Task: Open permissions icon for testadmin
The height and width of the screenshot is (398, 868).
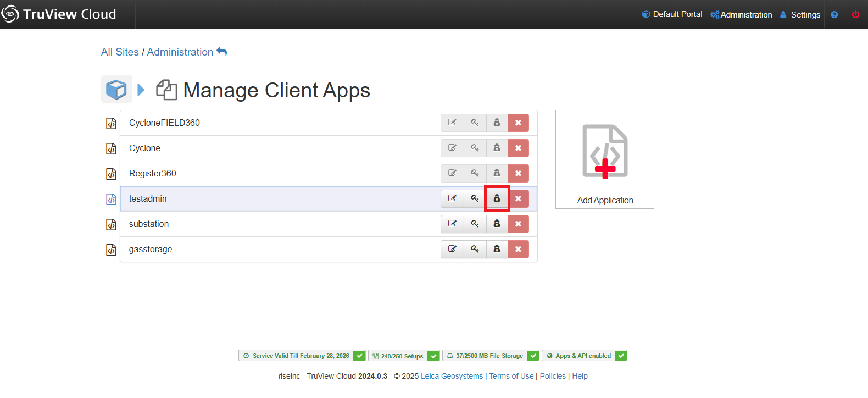Action: (x=497, y=198)
